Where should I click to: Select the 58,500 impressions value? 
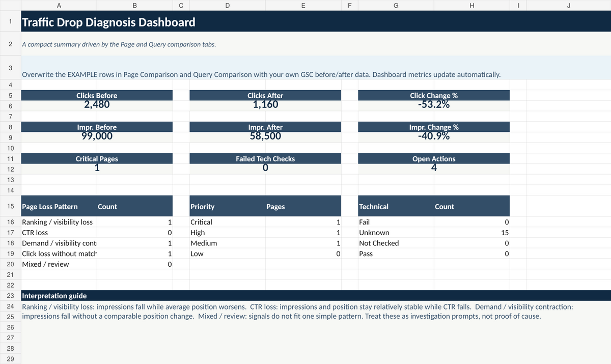pyautogui.click(x=265, y=137)
